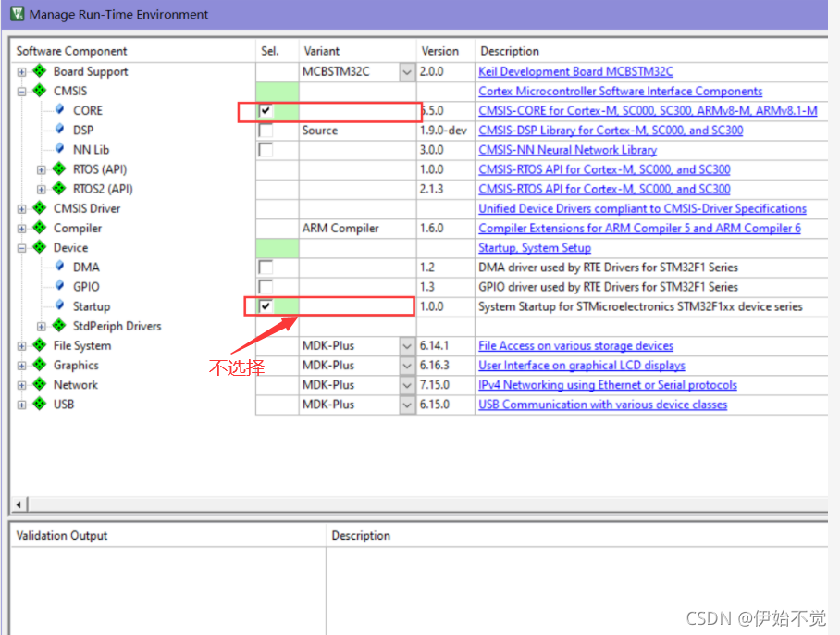Click the RTOS (API) diamond icon

pos(59,168)
